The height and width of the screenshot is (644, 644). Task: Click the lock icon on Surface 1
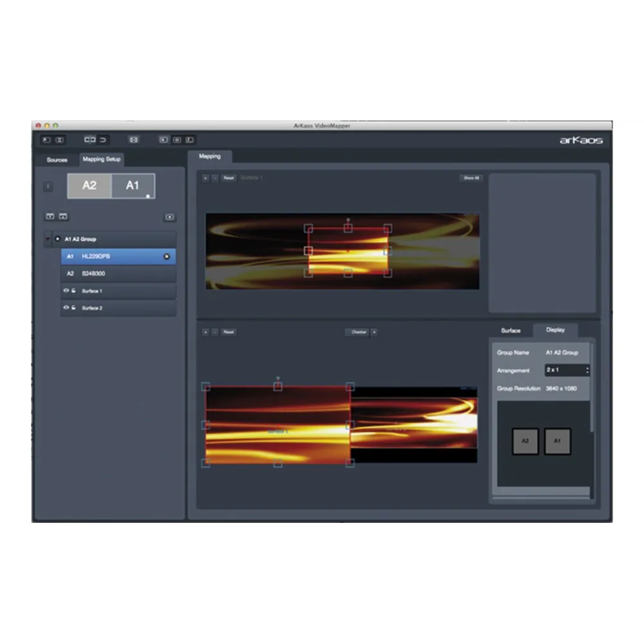[74, 291]
